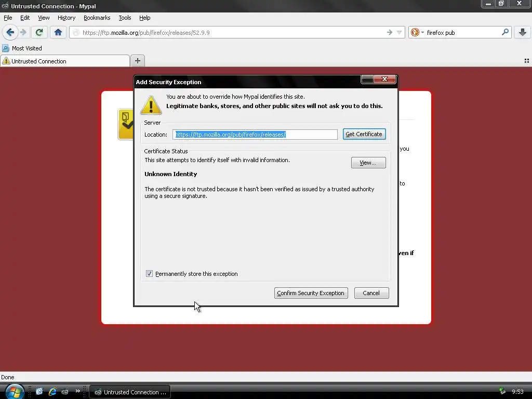Click the Location URL field in dialog

coord(255,135)
